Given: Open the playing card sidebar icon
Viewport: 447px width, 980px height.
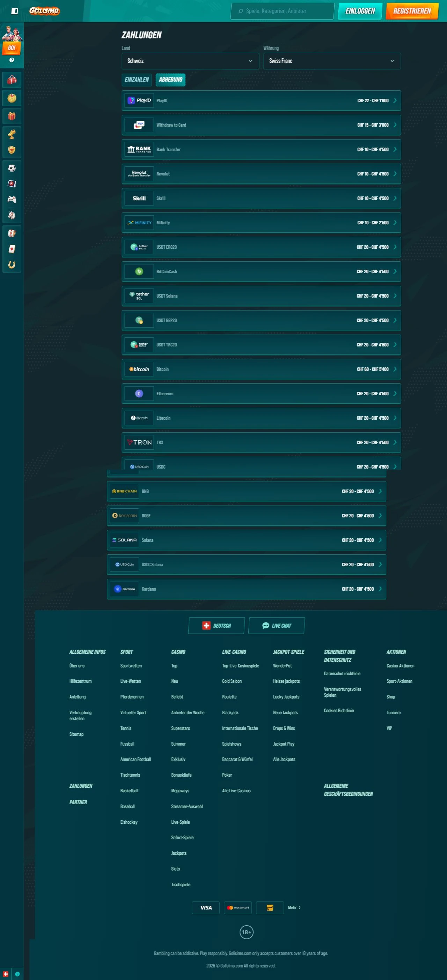Looking at the screenshot, I should pos(12,249).
